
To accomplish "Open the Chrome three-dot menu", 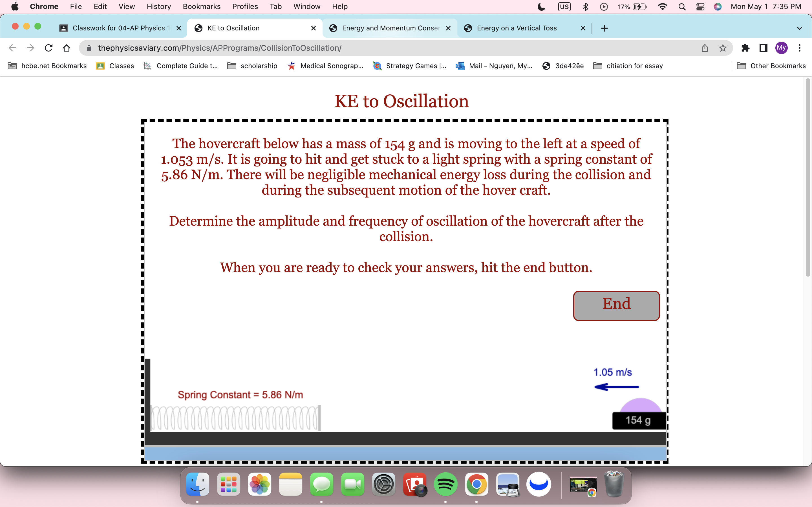I will (x=800, y=48).
